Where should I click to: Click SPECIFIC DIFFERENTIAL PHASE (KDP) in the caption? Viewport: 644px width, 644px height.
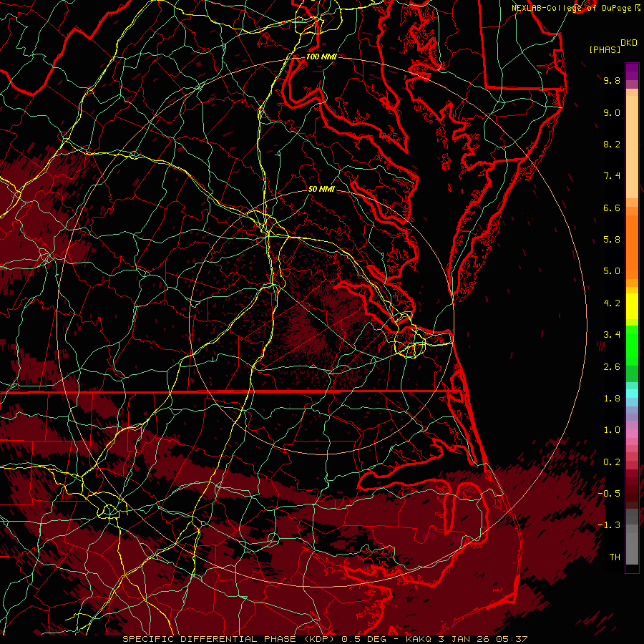click(x=229, y=639)
